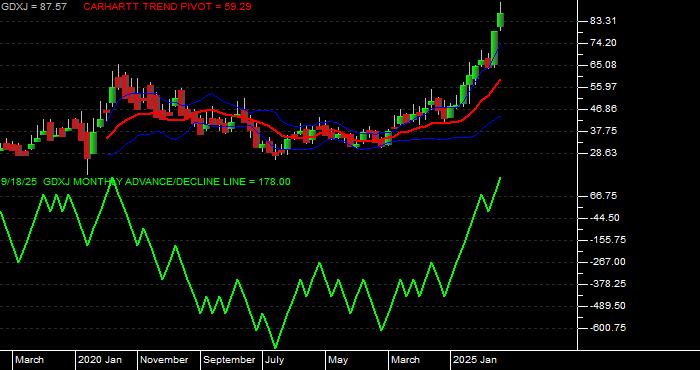Click the 66.75 advance/decline axis value
The width and height of the screenshot is (700, 370).
pos(602,196)
